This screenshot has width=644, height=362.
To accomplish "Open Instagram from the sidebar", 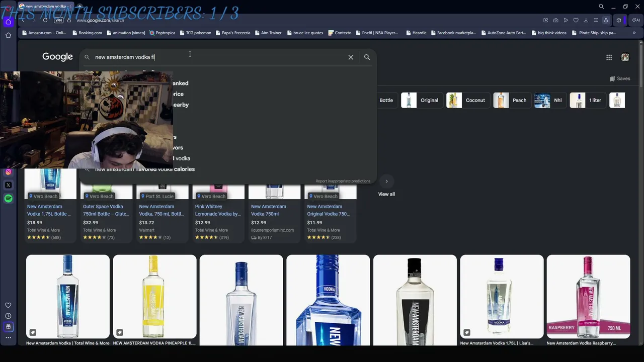I will click(8, 172).
